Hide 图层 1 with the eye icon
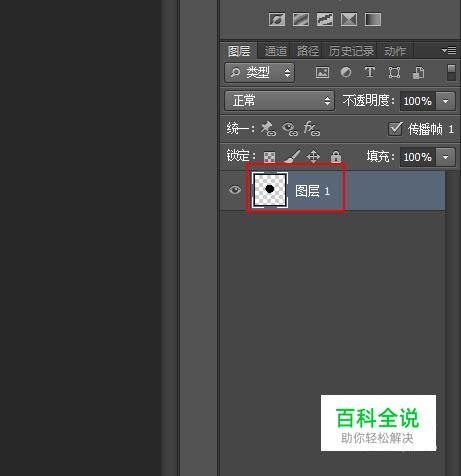This screenshot has width=461, height=476. click(235, 190)
